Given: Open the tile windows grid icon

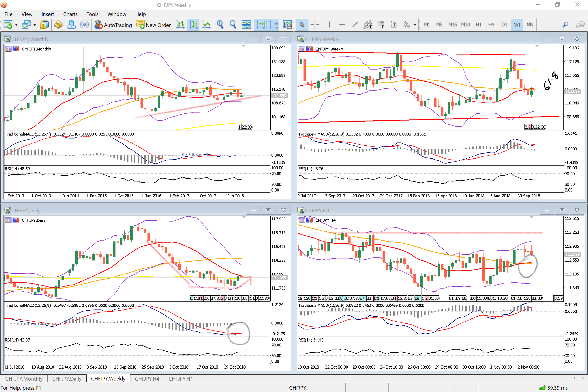Looking at the screenshot, I should pyautogui.click(x=246, y=25).
